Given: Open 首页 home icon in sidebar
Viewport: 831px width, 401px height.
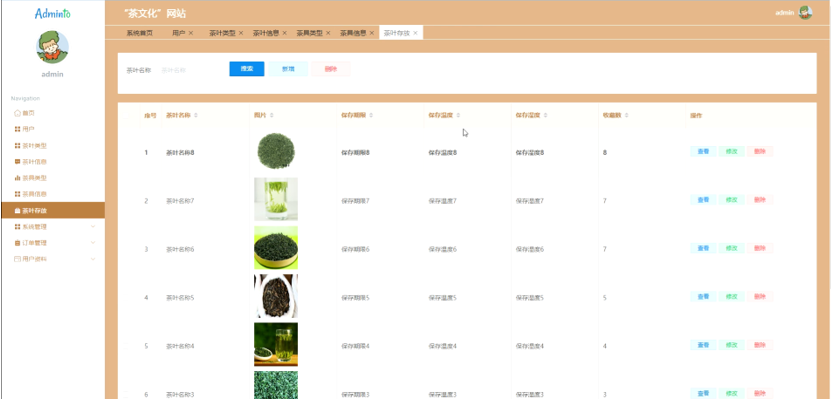Looking at the screenshot, I should pos(17,113).
